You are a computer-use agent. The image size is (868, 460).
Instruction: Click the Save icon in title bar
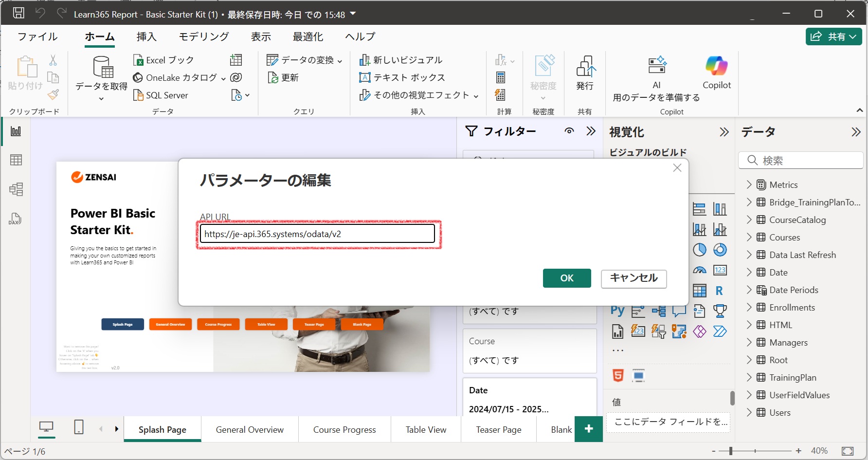(x=18, y=13)
